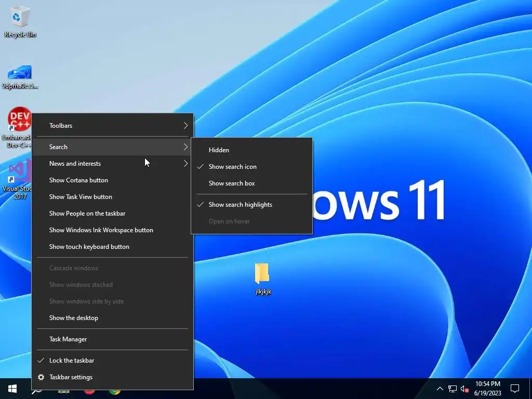This screenshot has height=399, width=532.
Task: Open the taskbar clock showing 10:54 PM
Action: tap(487, 389)
